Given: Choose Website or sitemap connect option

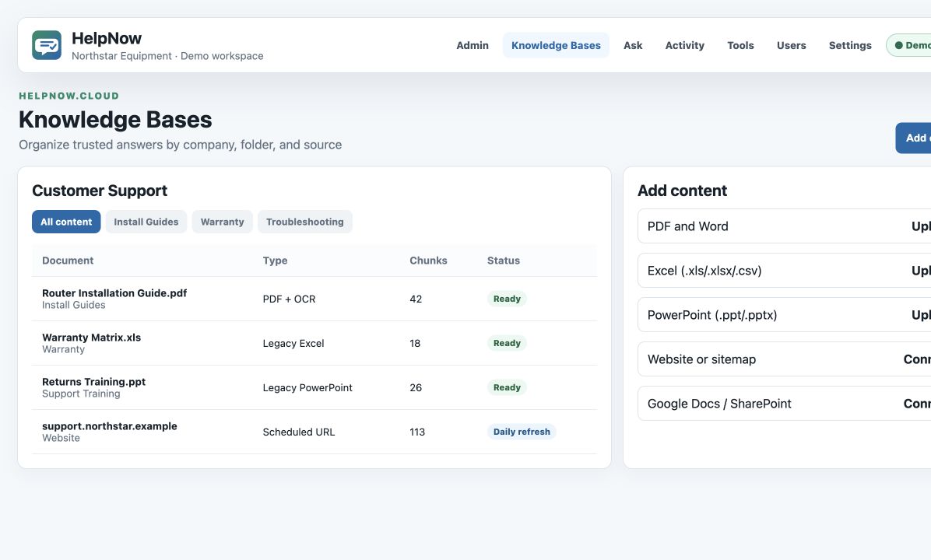Looking at the screenshot, I should (784, 359).
